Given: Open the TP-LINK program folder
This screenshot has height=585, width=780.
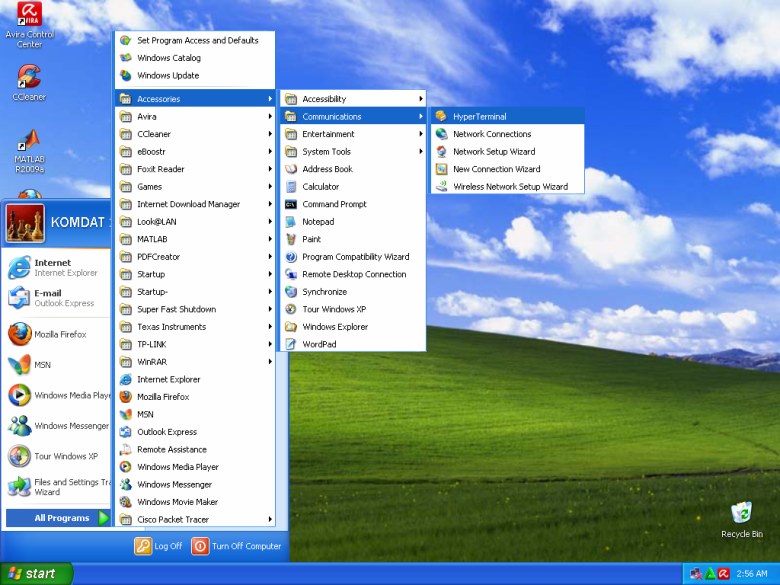Looking at the screenshot, I should (x=195, y=344).
